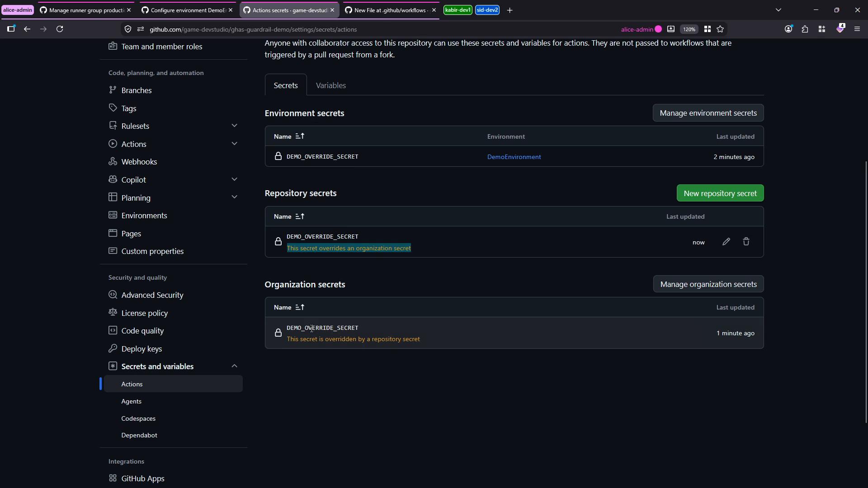Click Manage environment secrets button
Image resolution: width=868 pixels, height=488 pixels.
[x=708, y=113]
